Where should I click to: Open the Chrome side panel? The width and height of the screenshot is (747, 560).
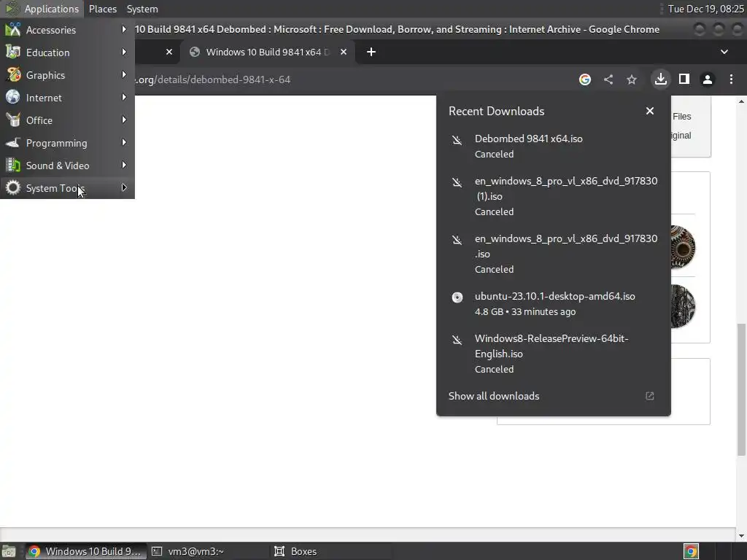684,79
